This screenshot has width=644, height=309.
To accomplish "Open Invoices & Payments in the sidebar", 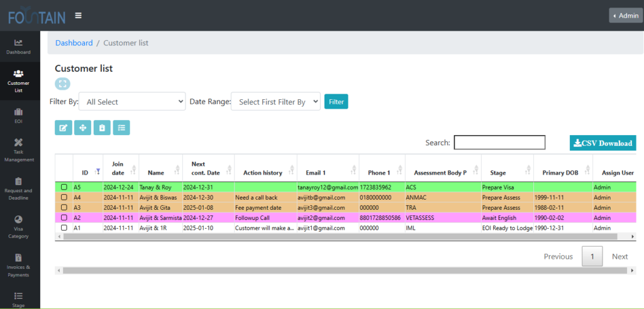I will pyautogui.click(x=18, y=266).
